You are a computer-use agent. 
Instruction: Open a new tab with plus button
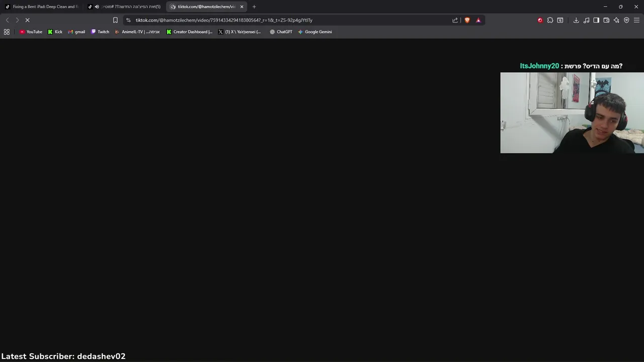point(254,7)
